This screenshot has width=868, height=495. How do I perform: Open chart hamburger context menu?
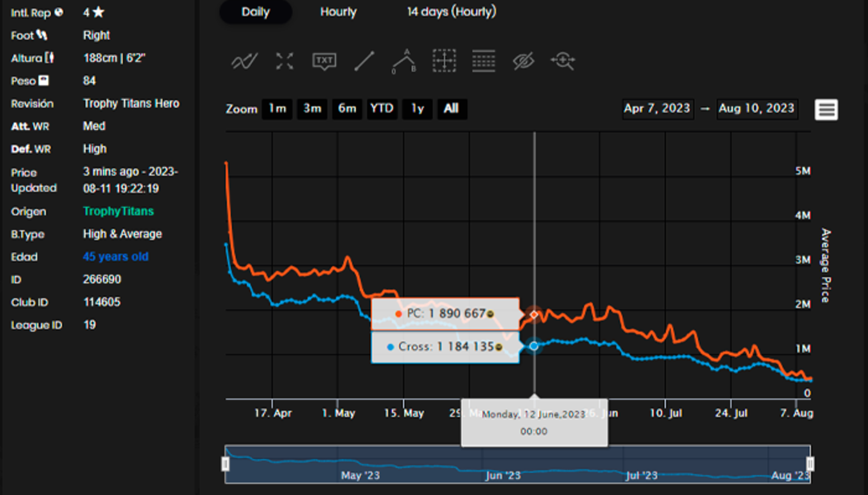pos(826,110)
